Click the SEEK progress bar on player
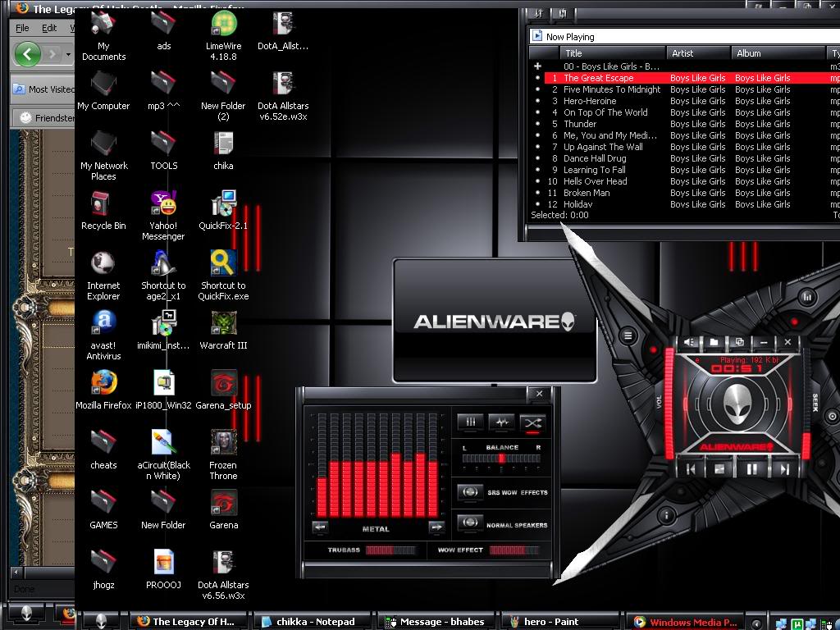This screenshot has width=840, height=630. point(806,404)
